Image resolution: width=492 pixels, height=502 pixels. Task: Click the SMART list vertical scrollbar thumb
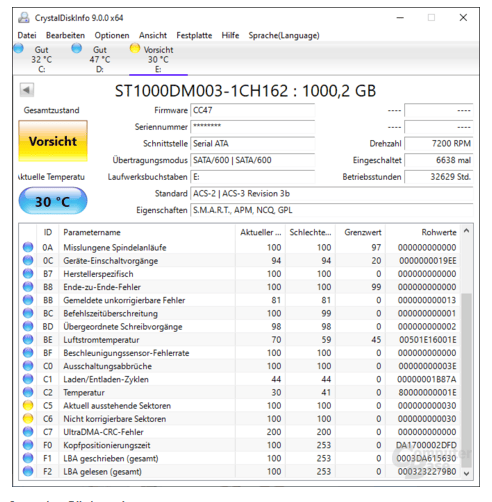(466, 380)
